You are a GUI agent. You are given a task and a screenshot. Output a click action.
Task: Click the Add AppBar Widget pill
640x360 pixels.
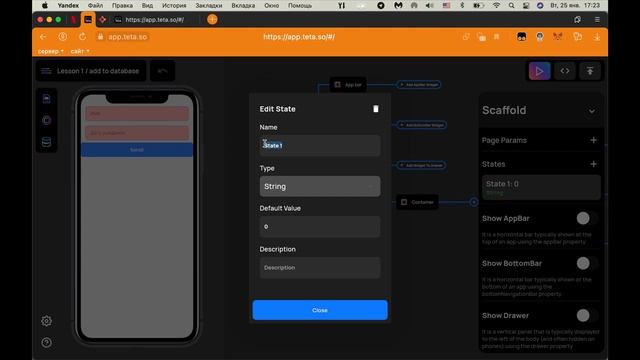pos(419,84)
